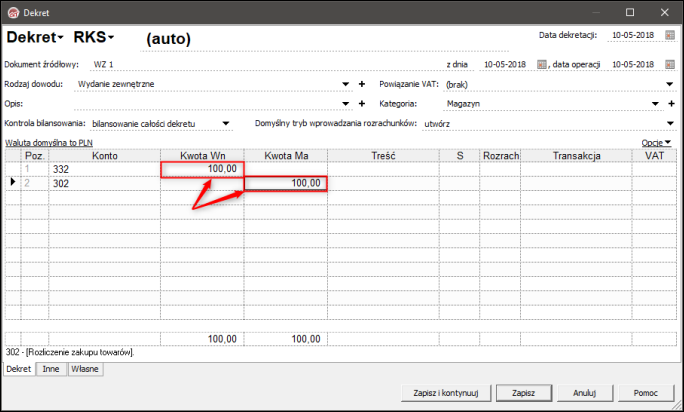
Task: Close the Dekret window
Action: [x=664, y=12]
